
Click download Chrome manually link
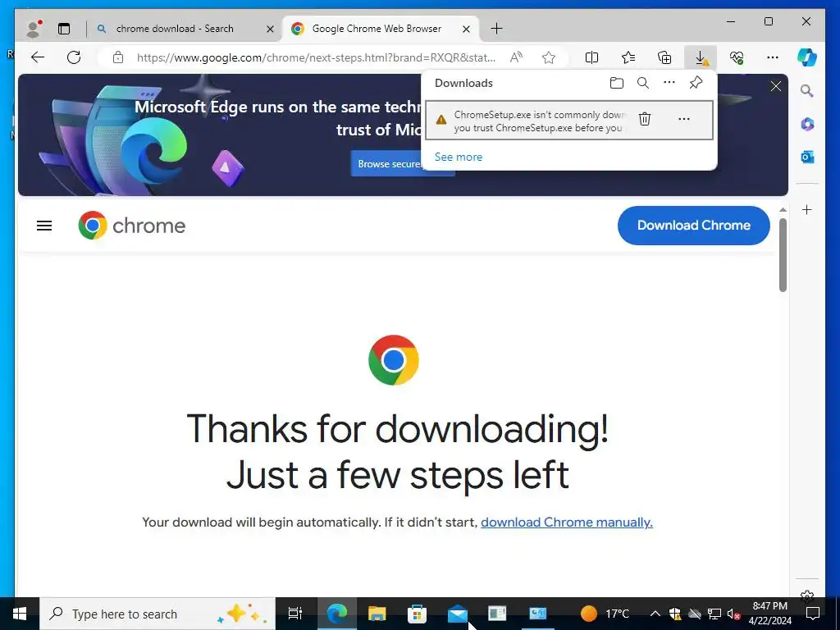click(567, 523)
